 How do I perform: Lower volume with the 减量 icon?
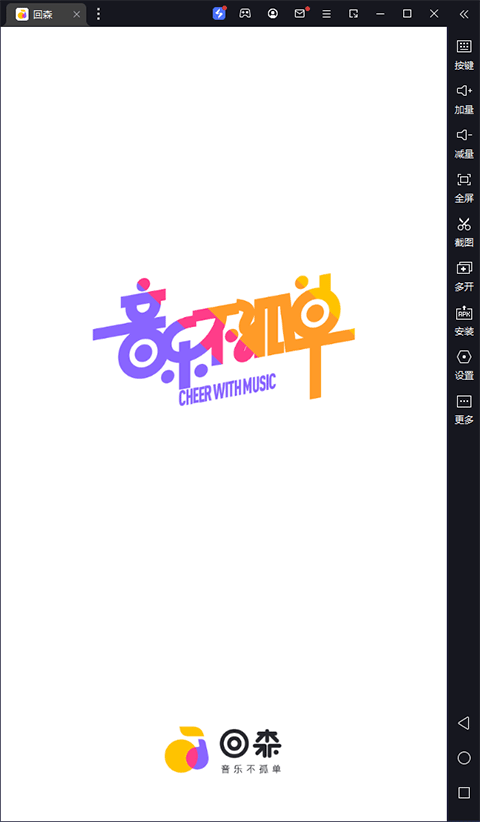464,143
